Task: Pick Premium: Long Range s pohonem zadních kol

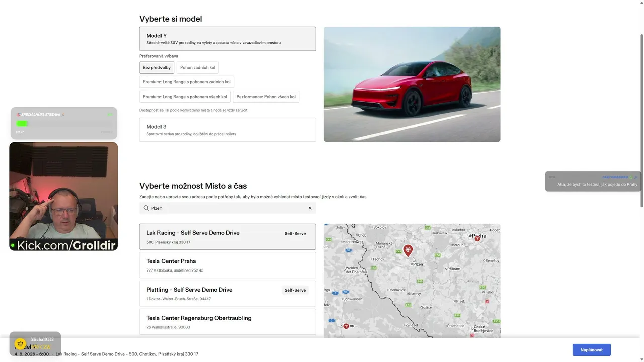Action: [187, 82]
